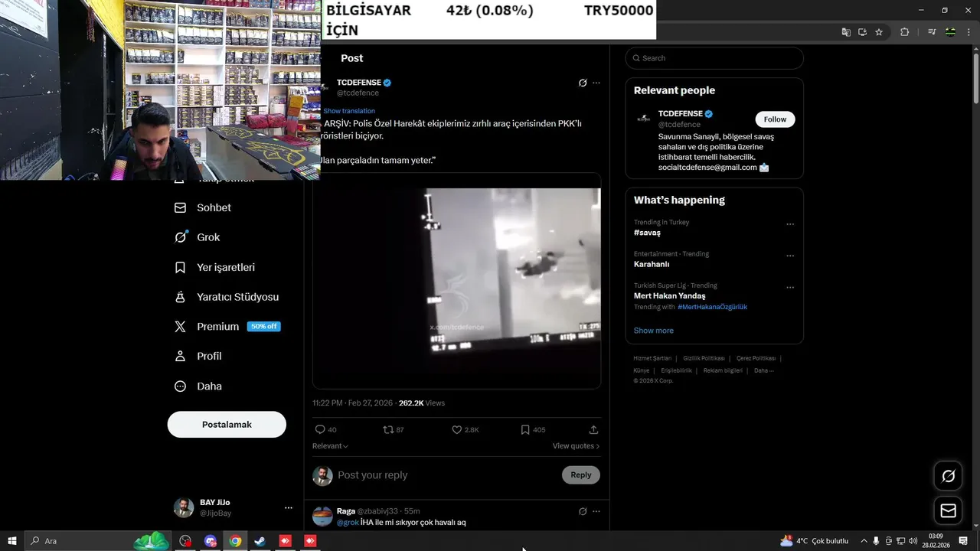Open Sohbet messages in the sidebar
The width and height of the screenshot is (980, 551).
tap(203, 207)
